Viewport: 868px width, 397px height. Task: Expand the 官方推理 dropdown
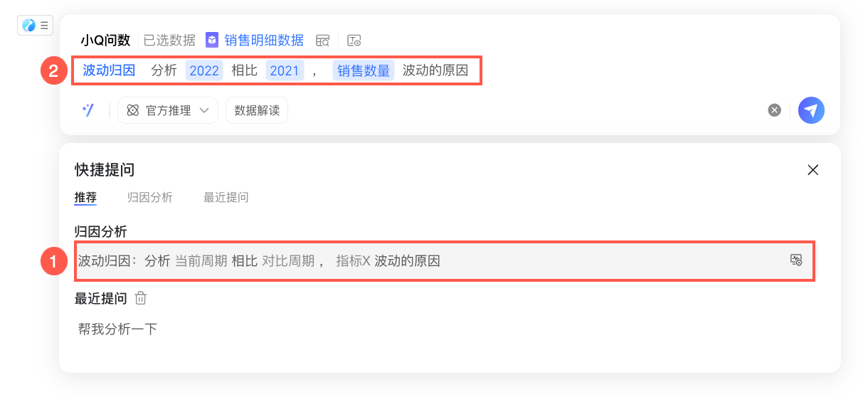tap(168, 110)
